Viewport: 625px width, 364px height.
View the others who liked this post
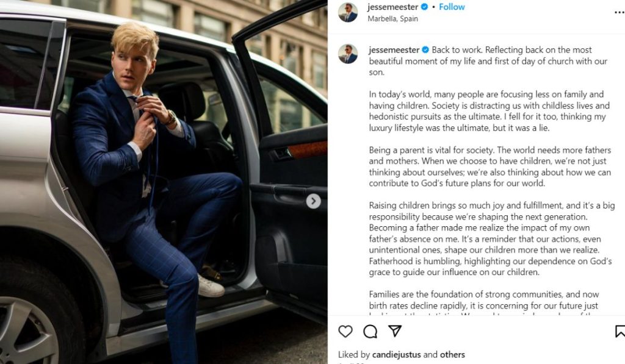tap(452, 354)
